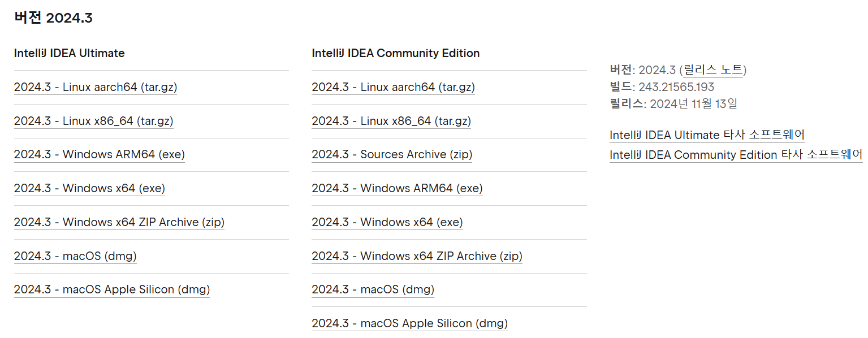The image size is (868, 338).
Task: Download Ultimate 2024.3 Linux x86_64 tar.gz
Action: [93, 121]
